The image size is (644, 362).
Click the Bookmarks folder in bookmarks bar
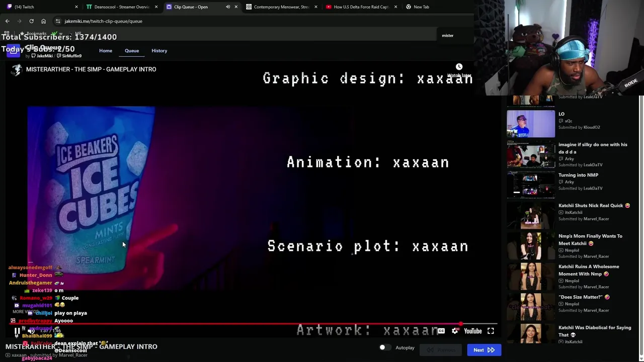(x=33, y=34)
